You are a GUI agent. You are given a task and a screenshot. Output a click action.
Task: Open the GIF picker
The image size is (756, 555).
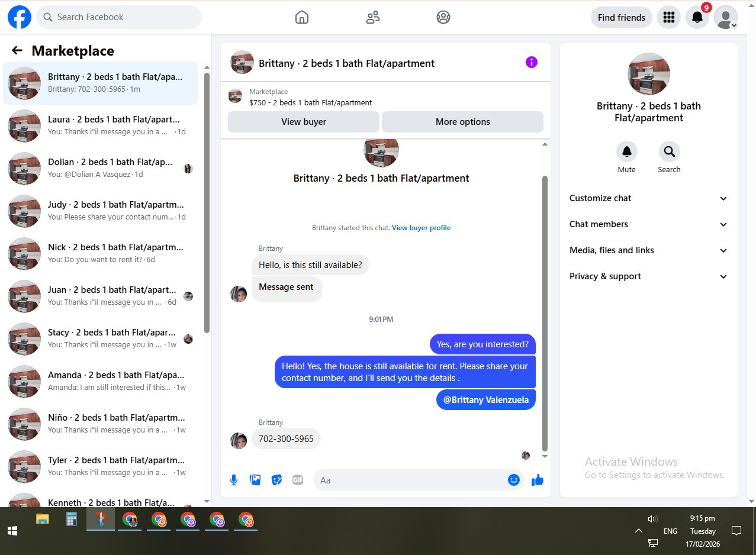[x=298, y=480]
